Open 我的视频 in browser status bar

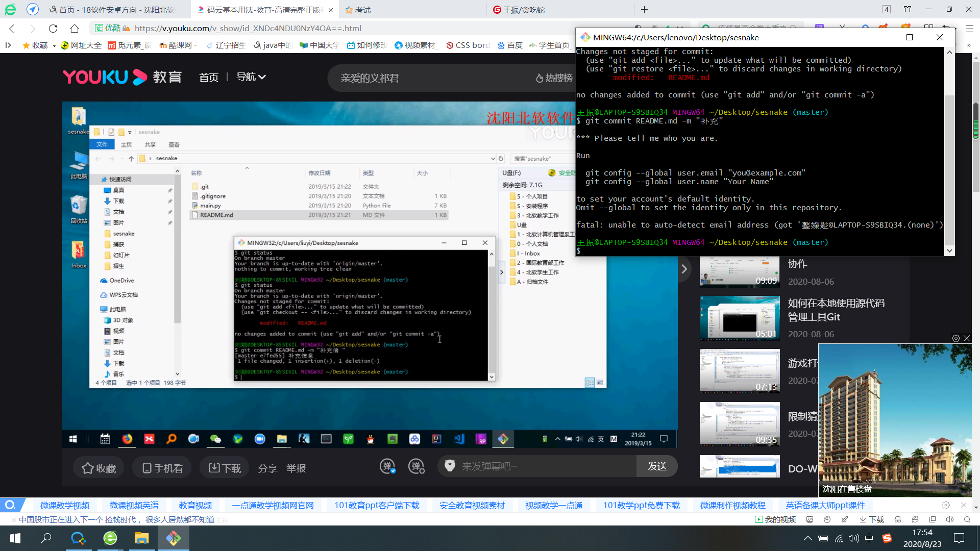(x=775, y=519)
